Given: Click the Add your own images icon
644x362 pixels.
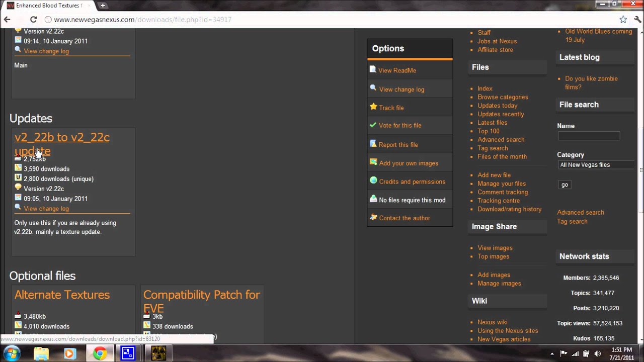Looking at the screenshot, I should coord(373,162).
